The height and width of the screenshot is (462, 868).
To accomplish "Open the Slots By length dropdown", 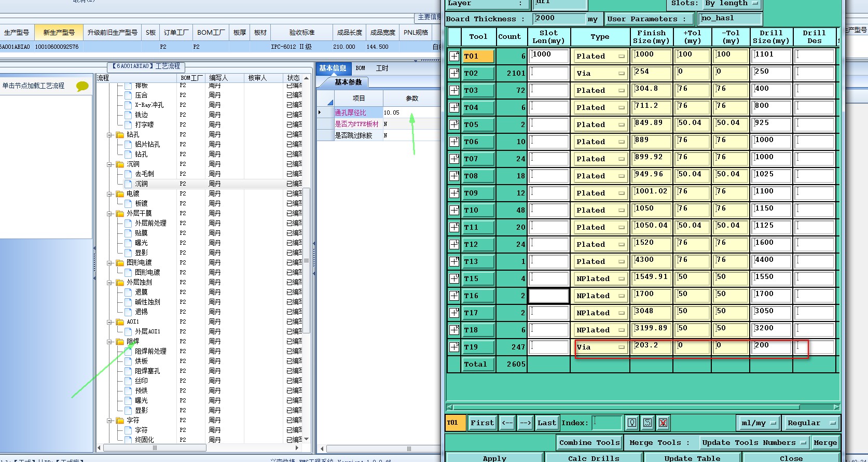I will tap(732, 4).
